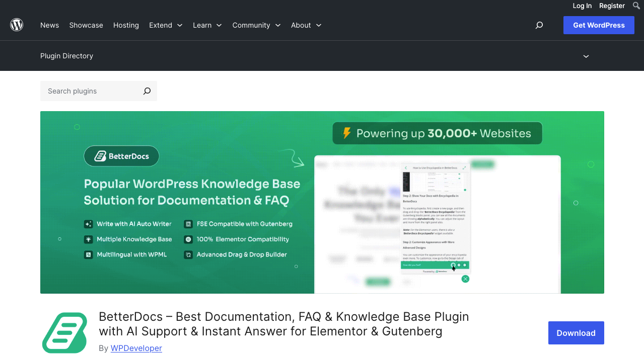Click the back arrow in banner doc preview
Image resolution: width=644 pixels, height=356 pixels.
click(406, 168)
